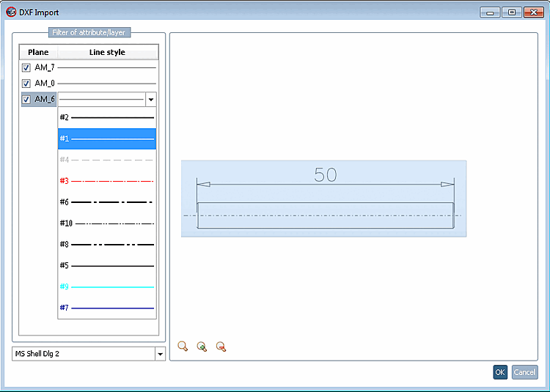The height and width of the screenshot is (392, 550).
Task: Select the #10 double-dot line style
Action: [x=107, y=223]
